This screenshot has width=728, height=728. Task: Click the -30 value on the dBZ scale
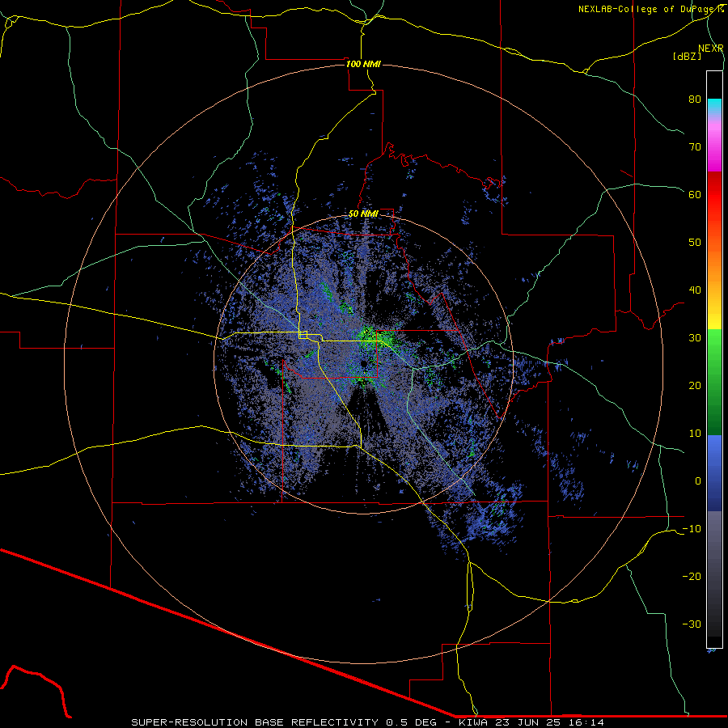(x=692, y=624)
